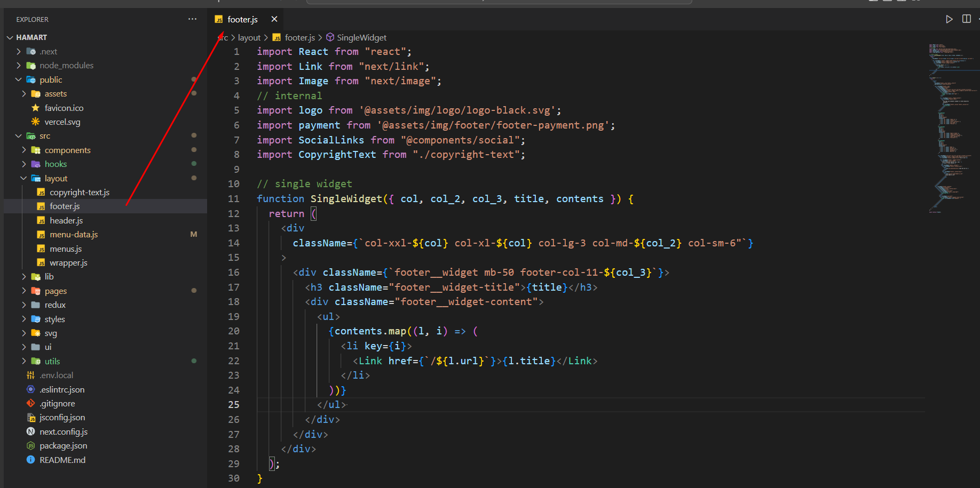The height and width of the screenshot is (488, 980).
Task: Expand the lib folder
Action: point(24,277)
